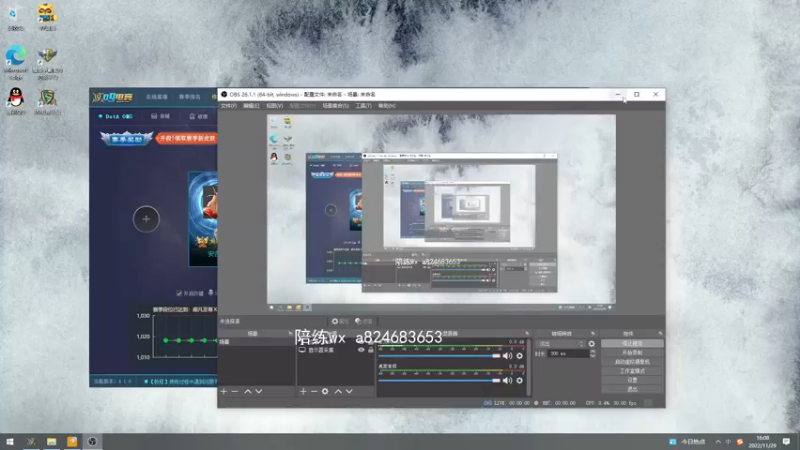The image size is (800, 450).
Task: Toggle the checkbox below hero card in 09 window
Action: pyautogui.click(x=179, y=293)
